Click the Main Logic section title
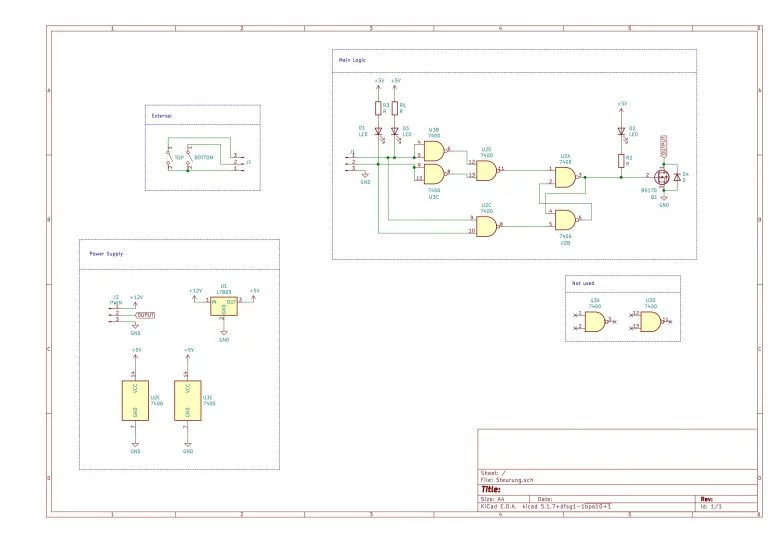Image resolution: width=768 pixels, height=543 pixels. [352, 60]
